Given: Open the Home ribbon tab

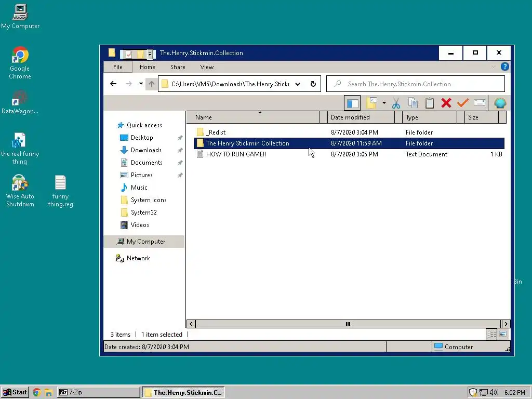Looking at the screenshot, I should tap(147, 67).
